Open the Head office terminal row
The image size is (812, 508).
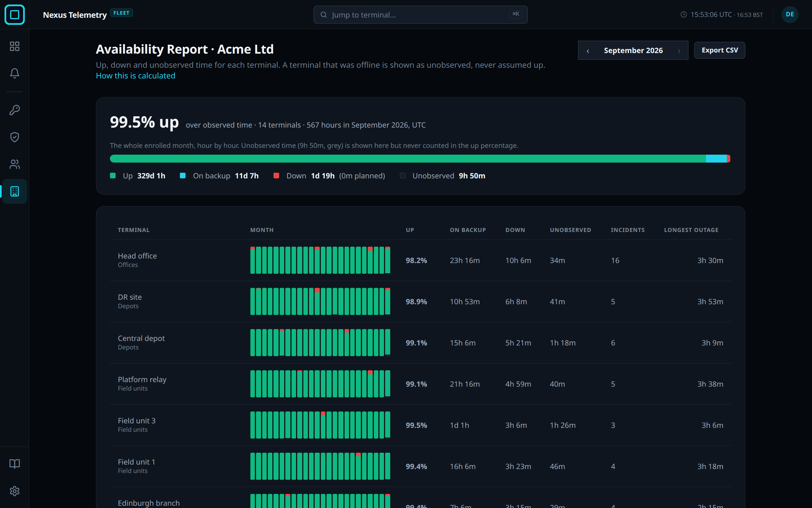(x=420, y=260)
